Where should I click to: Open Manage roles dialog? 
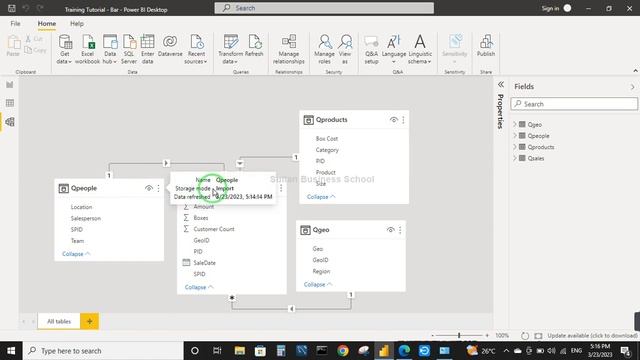[x=324, y=49]
